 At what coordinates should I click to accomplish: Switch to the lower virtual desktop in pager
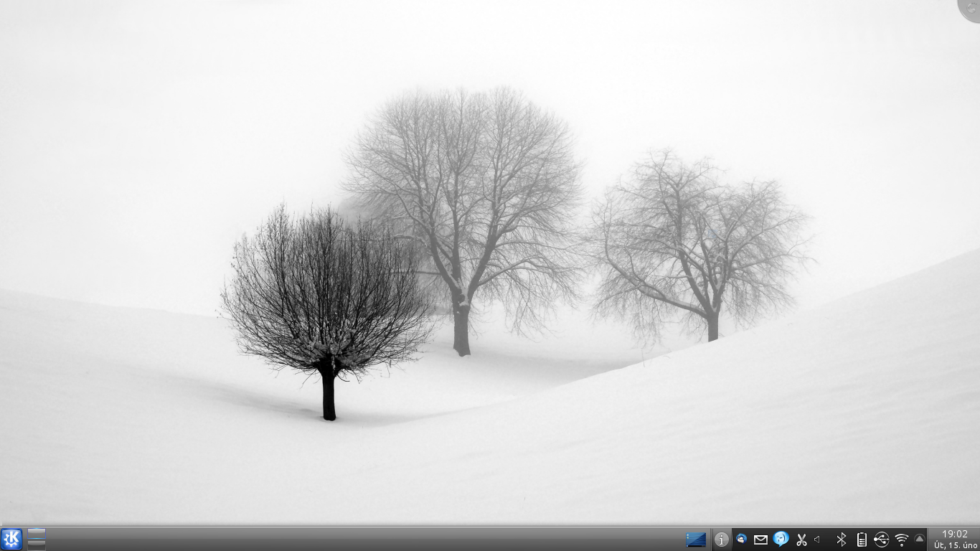37,545
